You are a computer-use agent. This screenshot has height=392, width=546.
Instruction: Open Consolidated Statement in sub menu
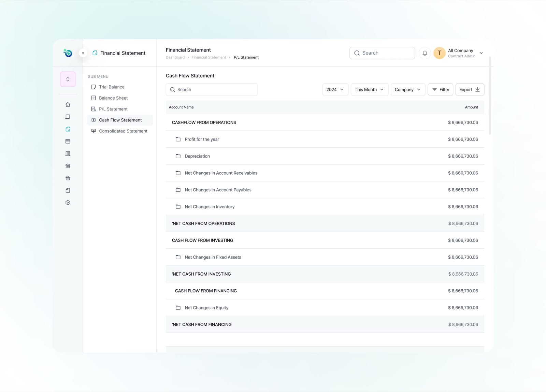pos(119,131)
